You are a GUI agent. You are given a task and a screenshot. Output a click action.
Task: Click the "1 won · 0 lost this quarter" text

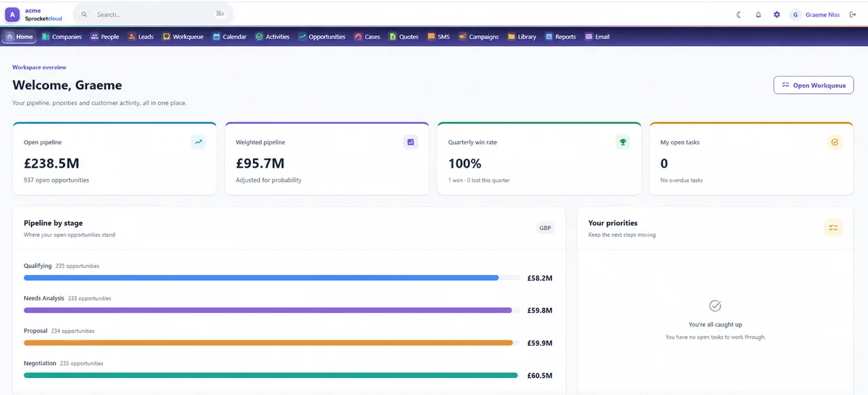click(479, 181)
